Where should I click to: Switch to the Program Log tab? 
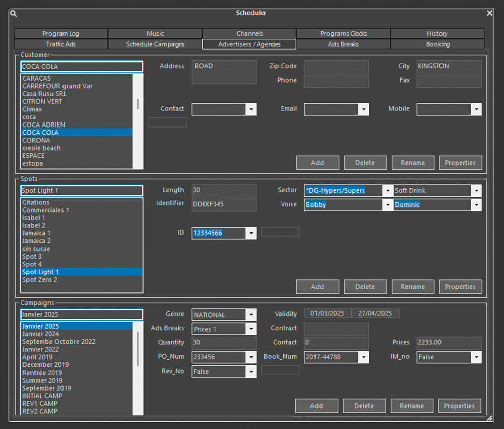[x=60, y=34]
